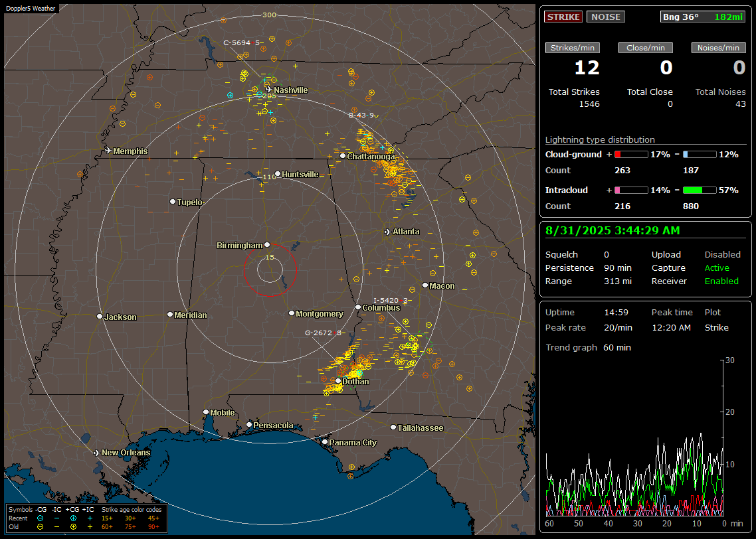Click the Receiver status Enabled
This screenshot has height=539, width=756.
[x=721, y=281]
